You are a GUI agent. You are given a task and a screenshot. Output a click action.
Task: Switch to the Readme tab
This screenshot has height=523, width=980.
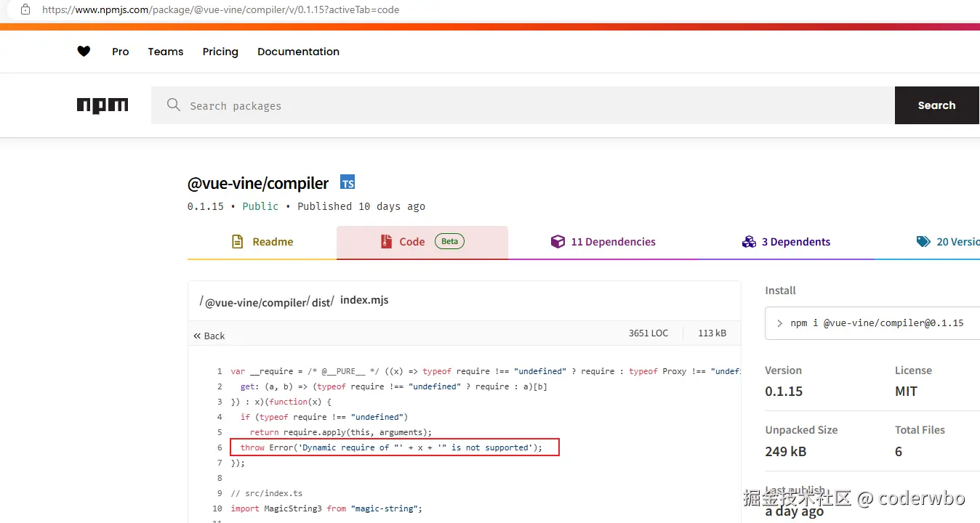pos(262,243)
